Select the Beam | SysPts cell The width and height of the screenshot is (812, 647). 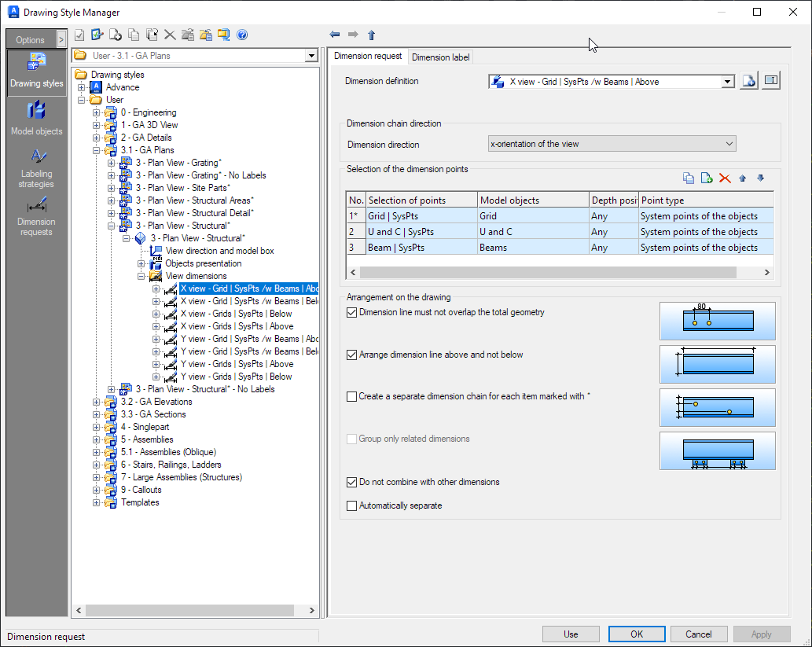(x=421, y=247)
